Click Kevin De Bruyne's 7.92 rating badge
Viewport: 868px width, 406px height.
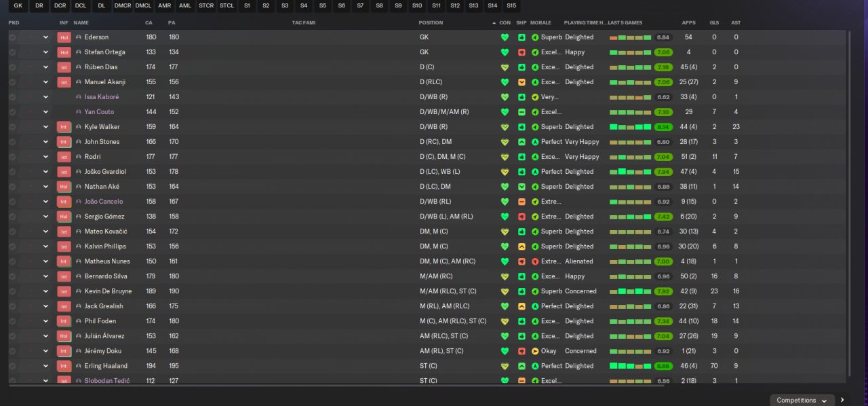[663, 291]
